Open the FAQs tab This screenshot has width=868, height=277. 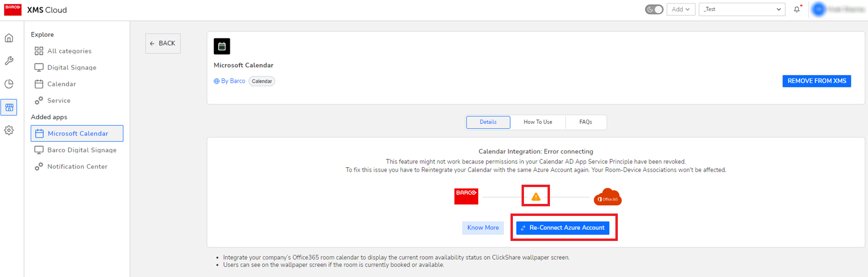coord(586,122)
